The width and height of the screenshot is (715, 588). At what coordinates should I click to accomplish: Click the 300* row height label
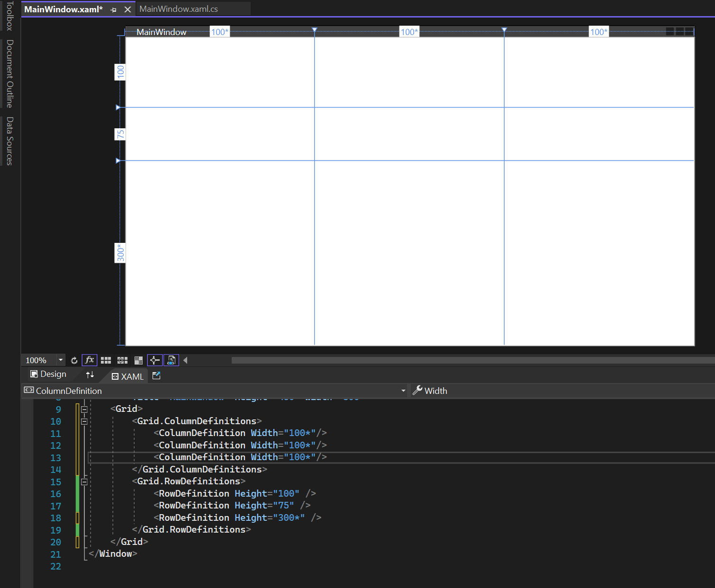tap(120, 253)
